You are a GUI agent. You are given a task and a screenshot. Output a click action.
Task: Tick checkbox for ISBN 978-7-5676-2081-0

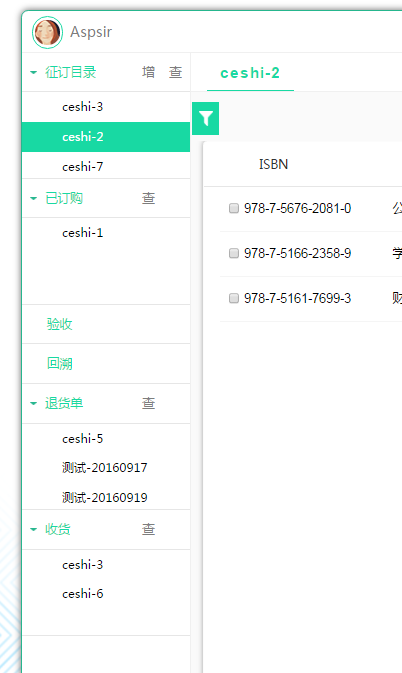tap(234, 208)
